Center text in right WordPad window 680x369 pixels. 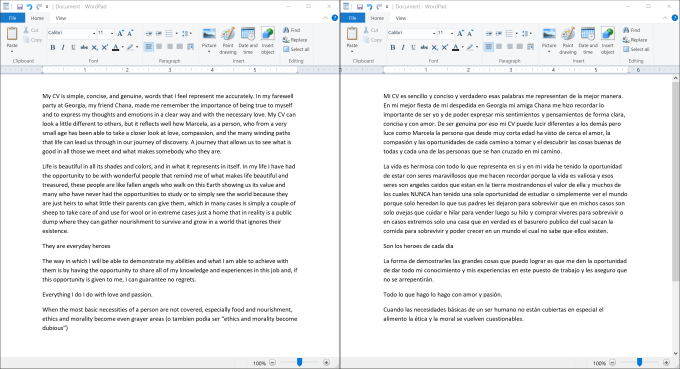pyautogui.click(x=499, y=47)
